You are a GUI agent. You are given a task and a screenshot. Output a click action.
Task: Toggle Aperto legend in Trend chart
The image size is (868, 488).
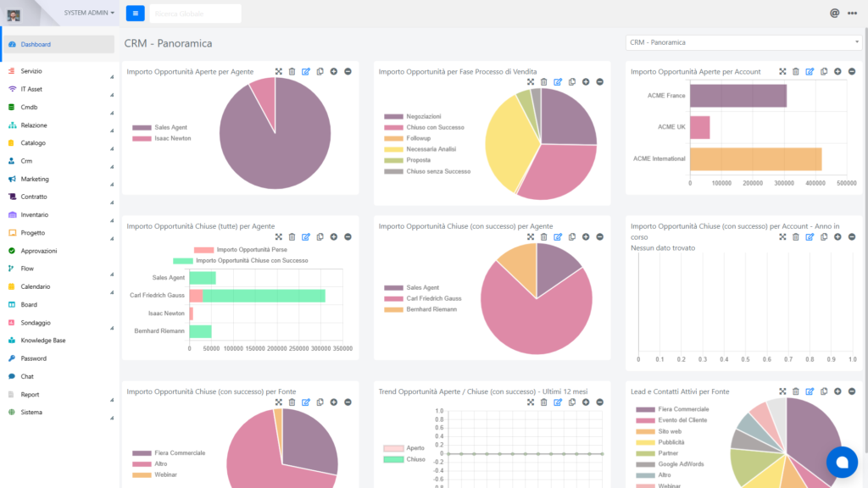coord(404,448)
